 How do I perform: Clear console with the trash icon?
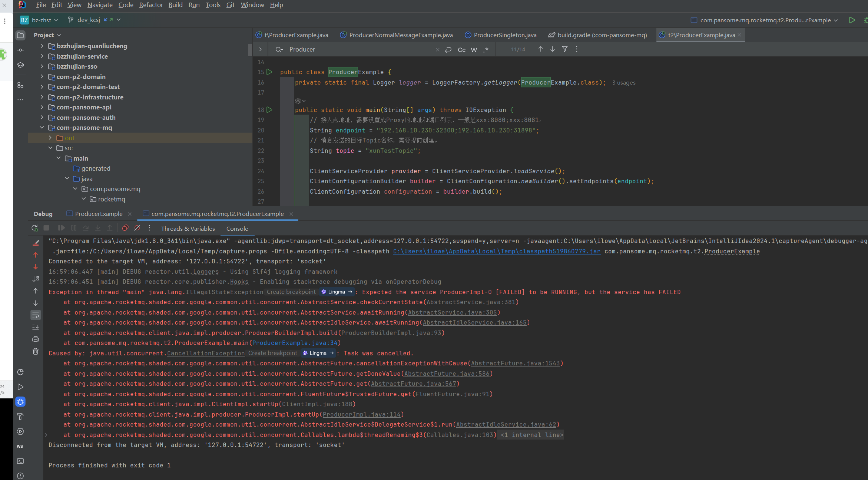click(x=36, y=351)
